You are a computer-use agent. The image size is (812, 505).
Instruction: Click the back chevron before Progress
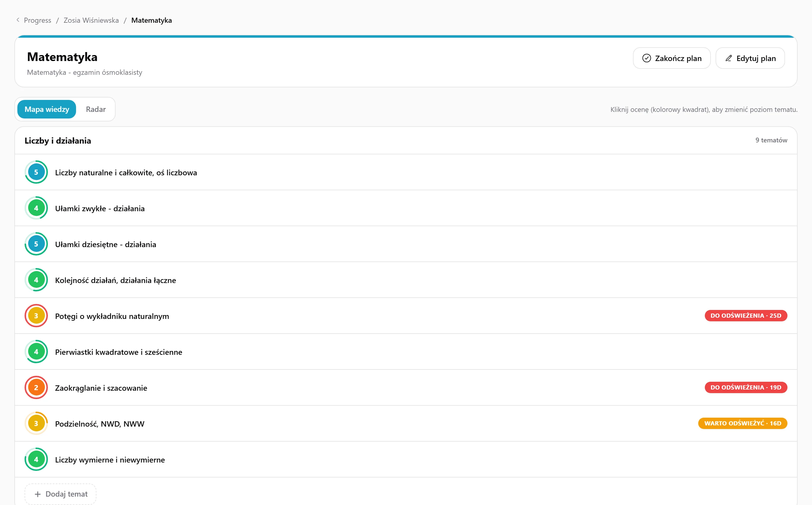(18, 20)
